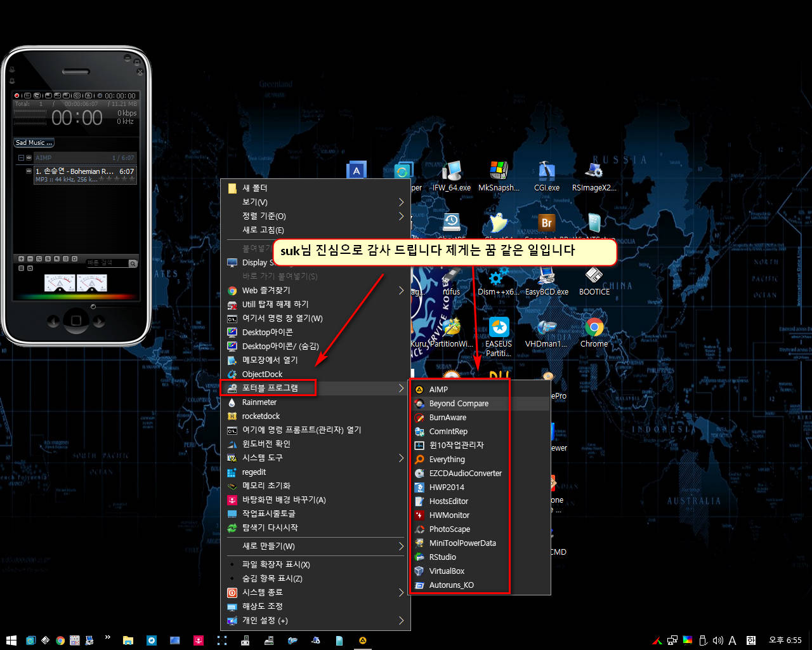The height and width of the screenshot is (650, 812).
Task: Choose 새로 고침(E) in the context menu
Action: click(315, 230)
